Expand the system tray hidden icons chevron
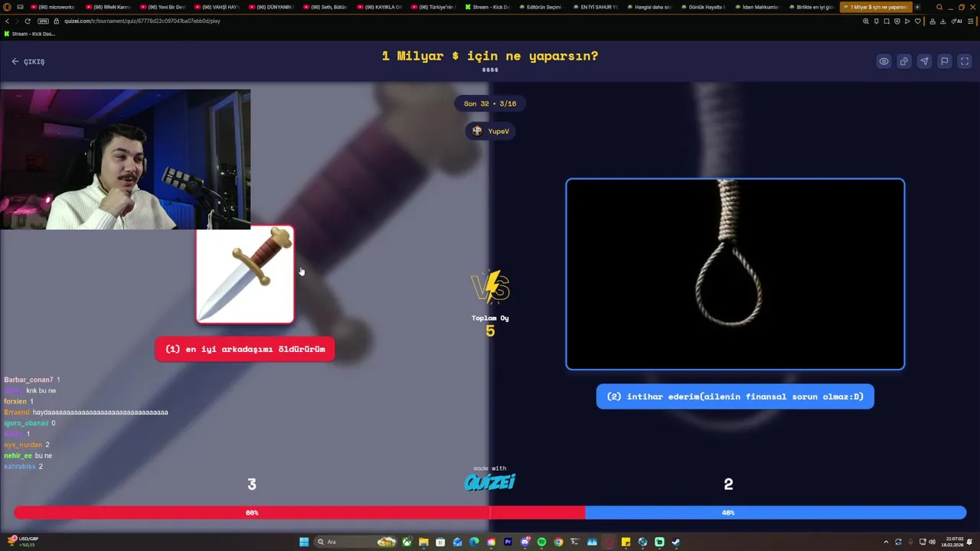980x551 pixels. click(x=886, y=542)
